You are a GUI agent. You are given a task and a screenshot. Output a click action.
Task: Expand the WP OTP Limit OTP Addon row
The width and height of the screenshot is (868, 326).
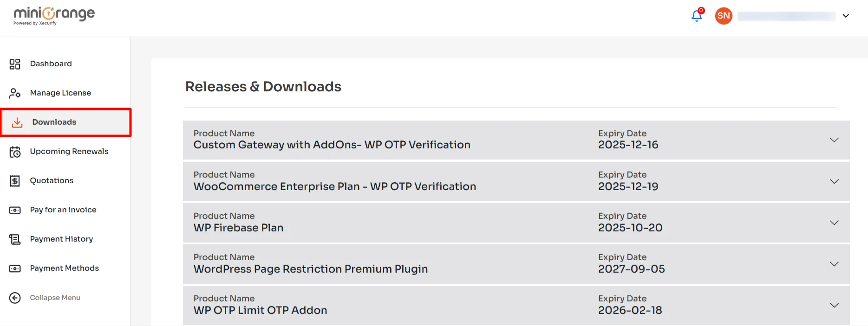coord(834,305)
